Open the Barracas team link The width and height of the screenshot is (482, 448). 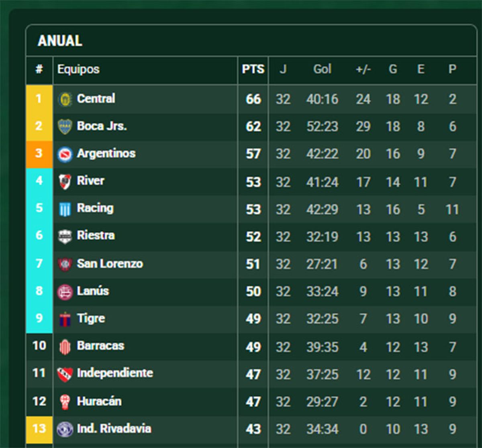(100, 346)
